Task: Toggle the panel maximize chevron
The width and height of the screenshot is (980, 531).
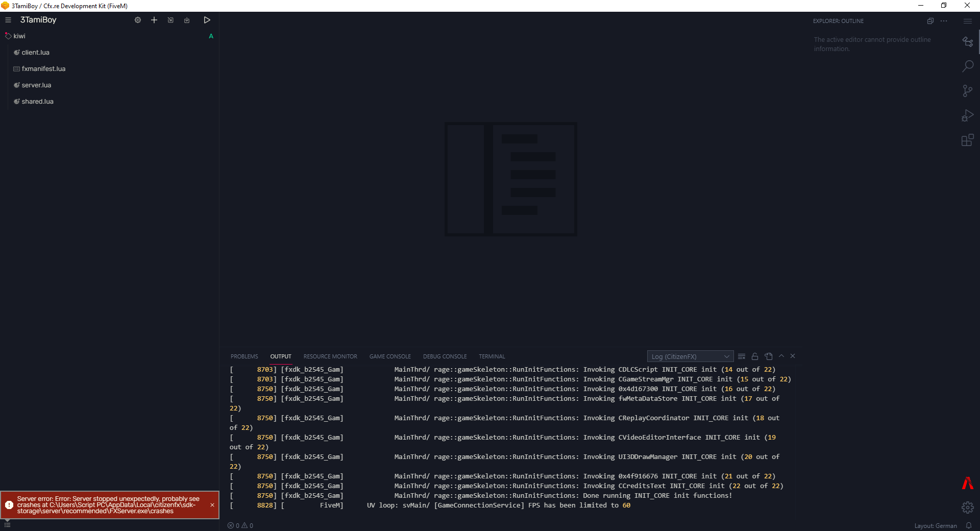Action: 781,356
